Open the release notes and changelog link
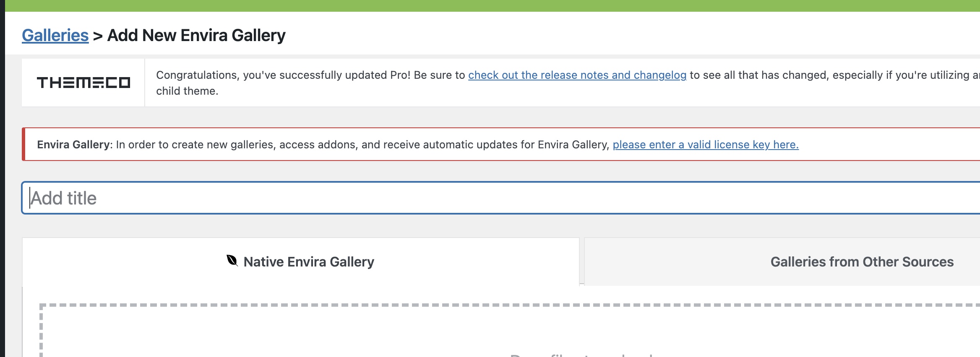Screen dimensions: 980x357 (x=577, y=75)
